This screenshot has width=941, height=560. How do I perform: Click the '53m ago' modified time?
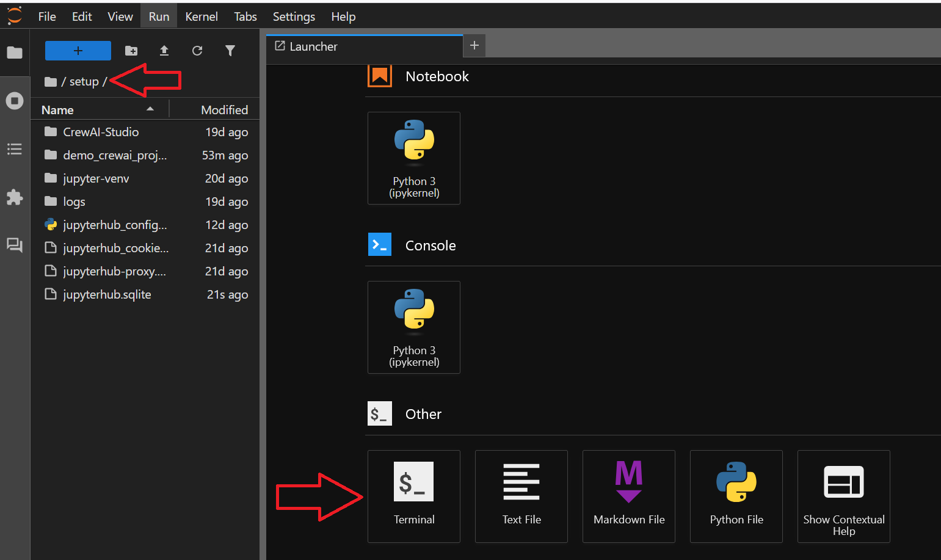[225, 155]
